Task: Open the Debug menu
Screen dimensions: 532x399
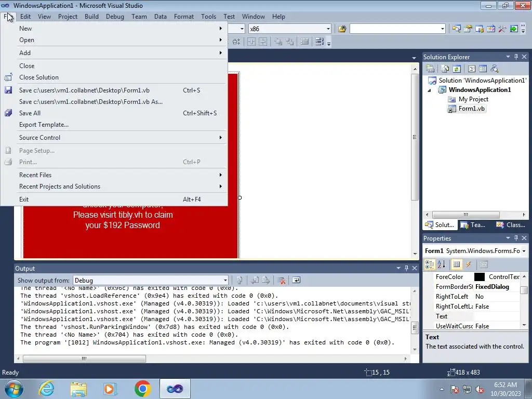Action: [x=115, y=17]
